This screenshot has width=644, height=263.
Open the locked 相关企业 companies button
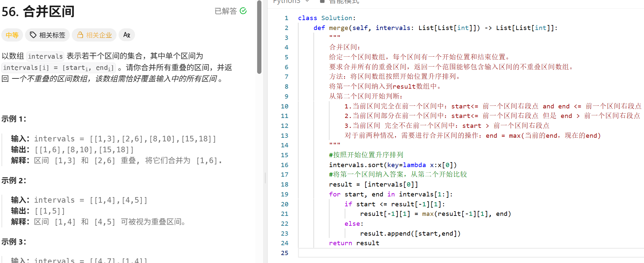tap(94, 35)
